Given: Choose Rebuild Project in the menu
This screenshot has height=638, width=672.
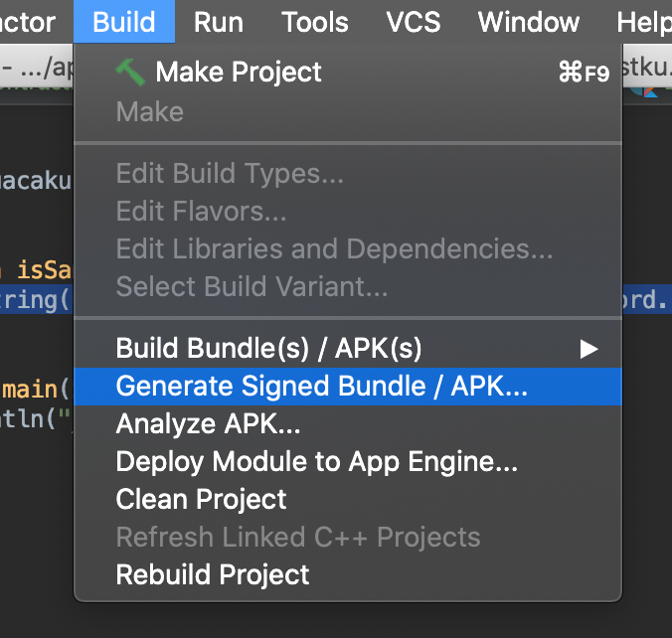Looking at the screenshot, I should tap(213, 574).
